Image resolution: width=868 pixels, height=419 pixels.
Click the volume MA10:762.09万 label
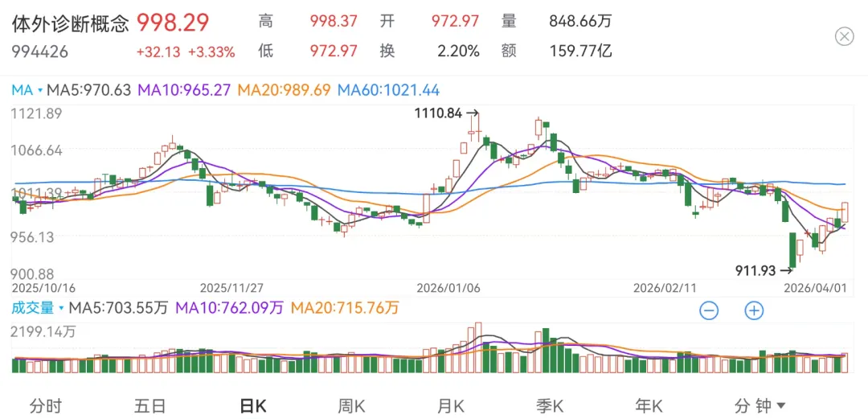click(x=229, y=307)
